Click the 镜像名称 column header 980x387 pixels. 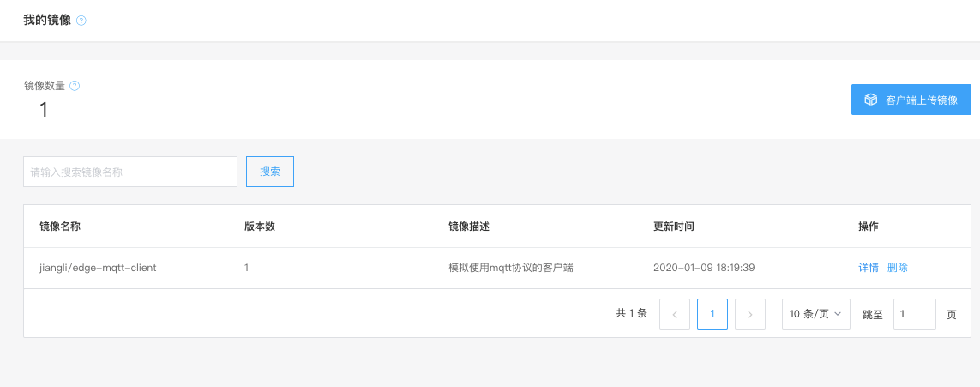[60, 227]
